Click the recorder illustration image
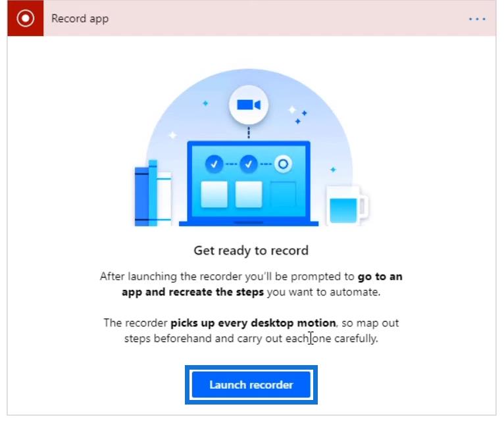This screenshot has width=504, height=421. click(251, 147)
